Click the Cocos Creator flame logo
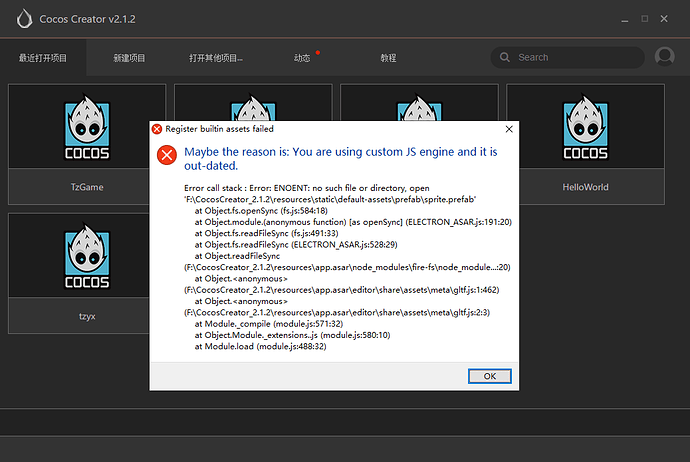The image size is (690, 462). click(24, 19)
